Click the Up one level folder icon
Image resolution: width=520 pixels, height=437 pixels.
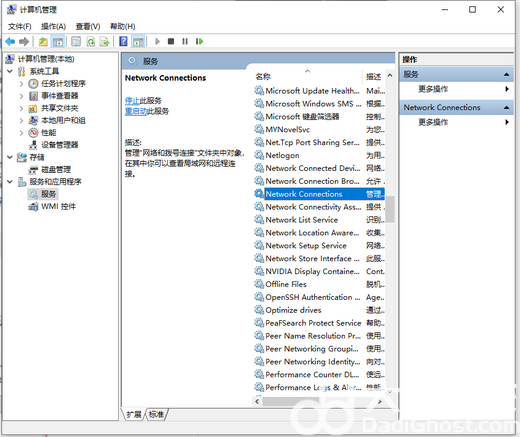tap(43, 42)
